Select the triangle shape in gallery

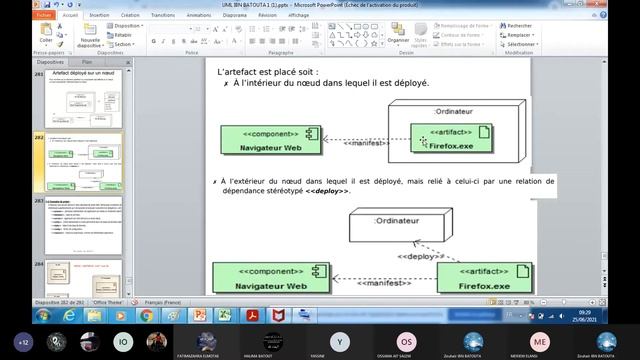[332, 35]
